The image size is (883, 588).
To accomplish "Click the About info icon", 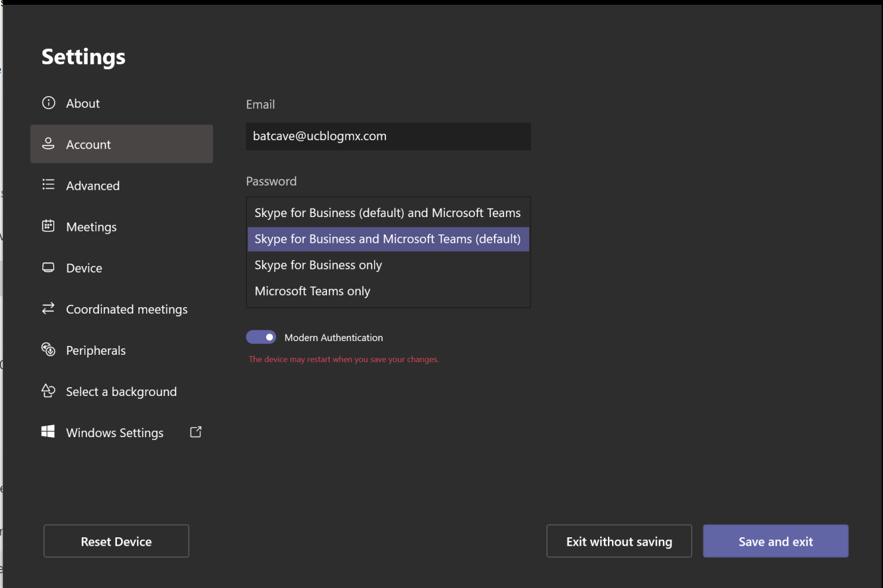I will pyautogui.click(x=48, y=103).
